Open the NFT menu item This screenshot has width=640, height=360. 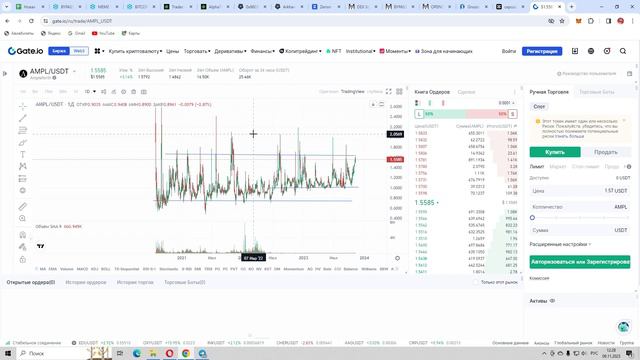click(x=334, y=51)
